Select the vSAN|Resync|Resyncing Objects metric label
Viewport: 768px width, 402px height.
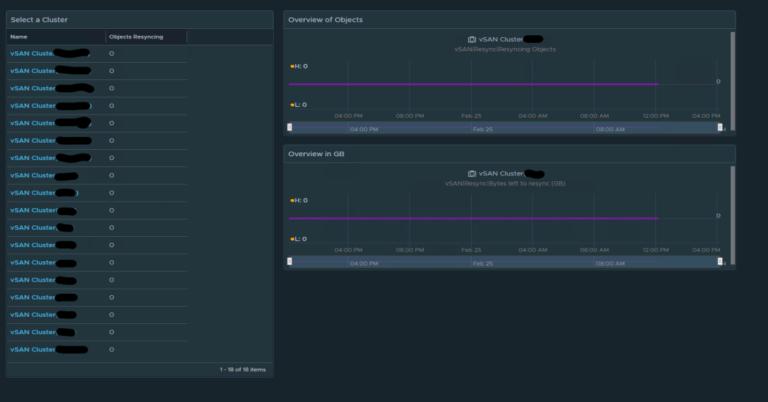click(x=505, y=49)
